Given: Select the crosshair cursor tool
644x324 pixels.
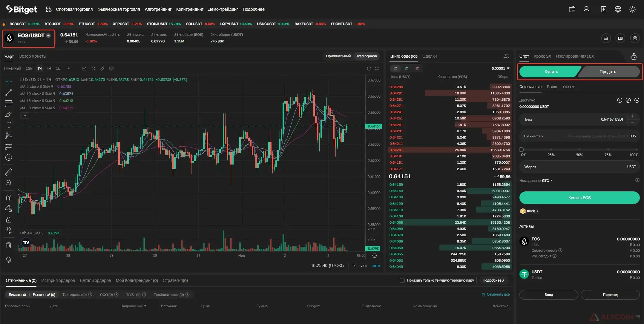Looking at the screenshot, I should (9, 81).
